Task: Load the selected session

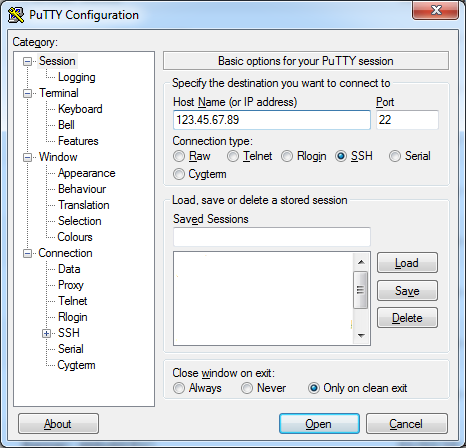Action: (x=407, y=263)
